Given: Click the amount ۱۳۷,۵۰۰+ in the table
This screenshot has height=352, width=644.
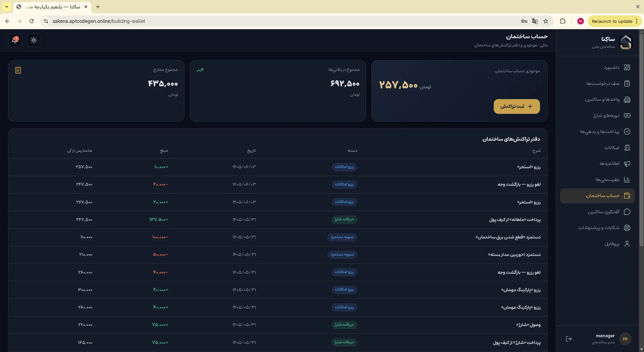Looking at the screenshot, I should 159,220.
